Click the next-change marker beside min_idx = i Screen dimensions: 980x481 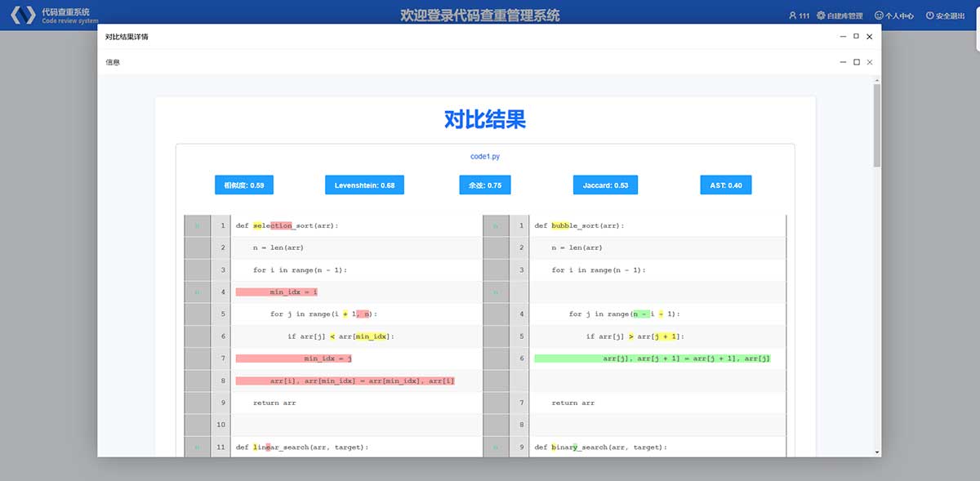pos(197,292)
